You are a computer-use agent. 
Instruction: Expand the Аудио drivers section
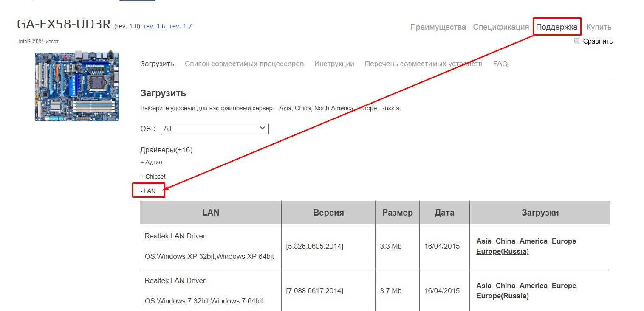click(151, 162)
